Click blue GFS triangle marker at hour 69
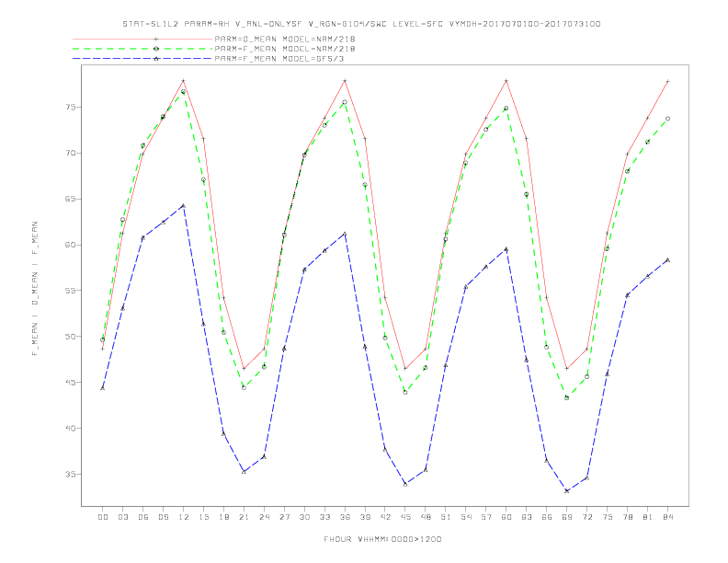728x563 pixels. [x=567, y=490]
